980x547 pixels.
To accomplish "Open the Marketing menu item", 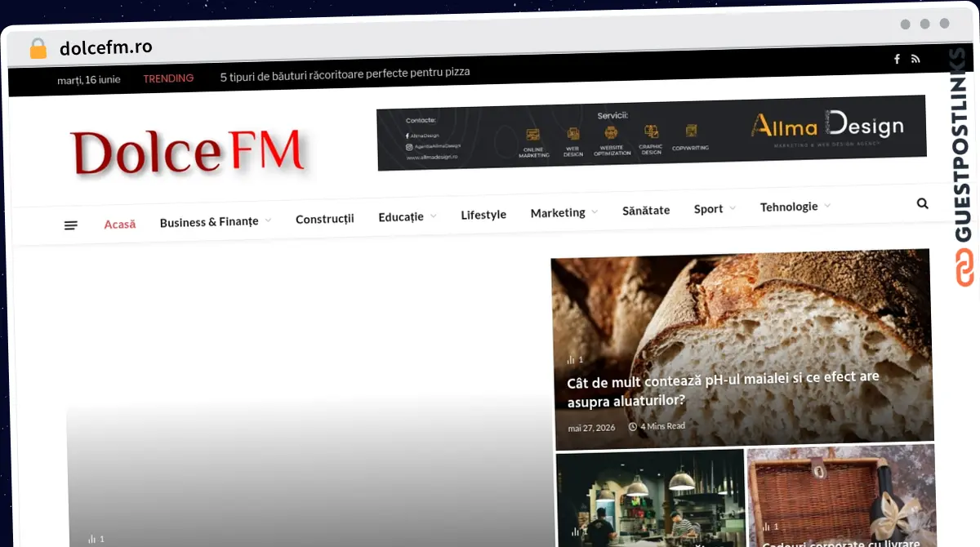I will tap(558, 212).
